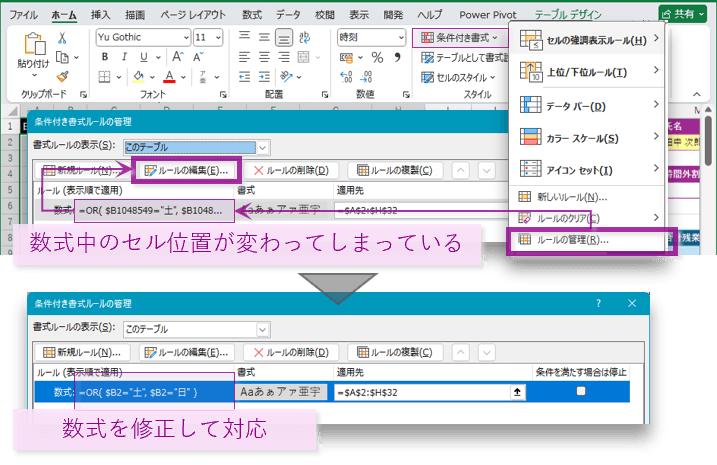Click the range selector arrow beside 適用先
717x465 pixels.
click(x=517, y=392)
